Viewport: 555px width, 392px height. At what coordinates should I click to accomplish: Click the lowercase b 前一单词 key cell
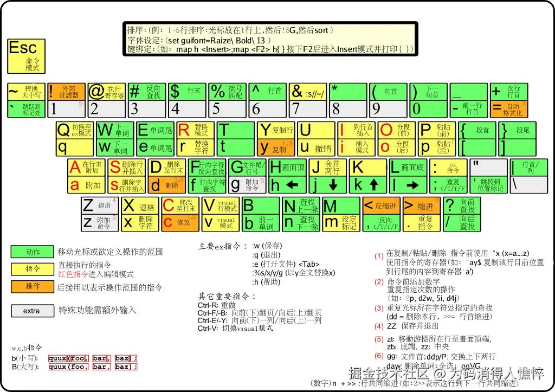click(261, 223)
